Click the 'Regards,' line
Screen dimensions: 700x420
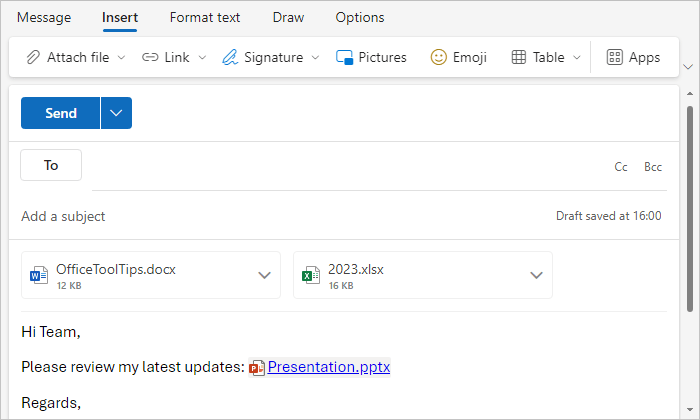(51, 403)
